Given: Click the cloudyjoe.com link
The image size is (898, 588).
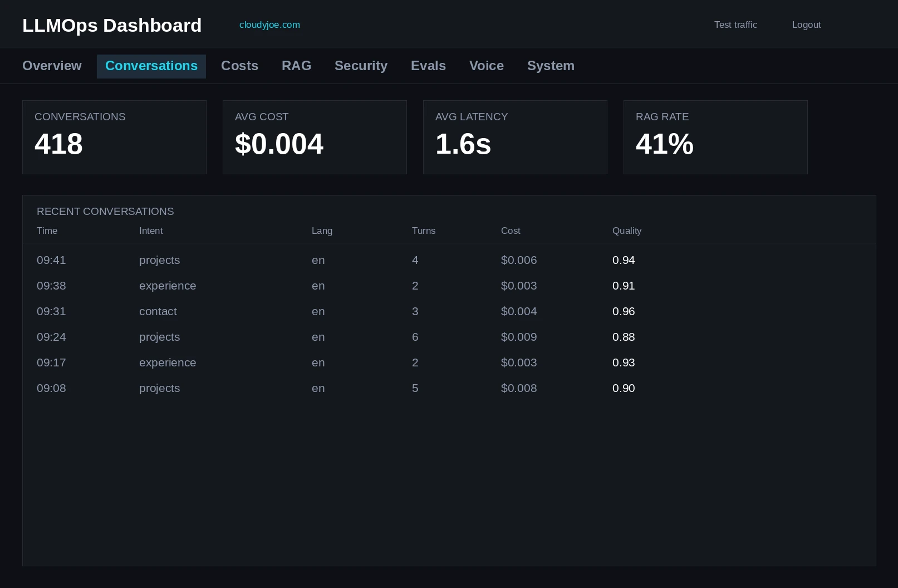Looking at the screenshot, I should (269, 24).
